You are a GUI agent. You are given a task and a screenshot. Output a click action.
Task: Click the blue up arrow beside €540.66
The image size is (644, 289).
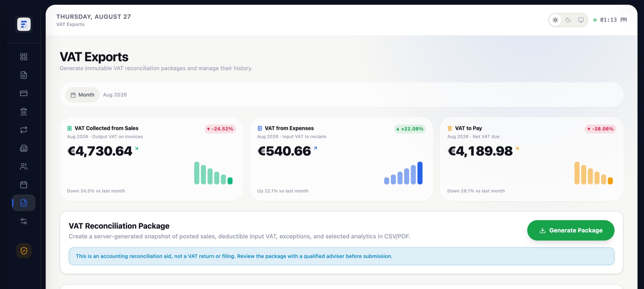coord(315,148)
